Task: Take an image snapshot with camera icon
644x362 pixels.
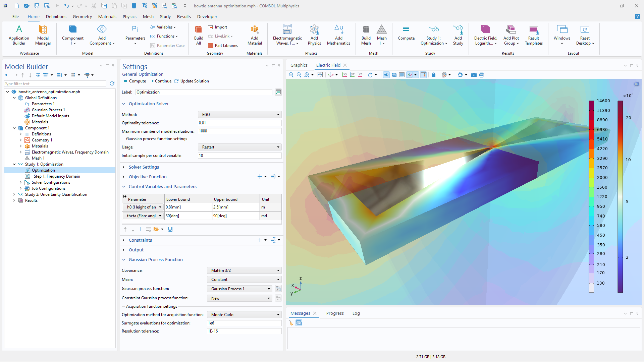Action: pos(474,75)
